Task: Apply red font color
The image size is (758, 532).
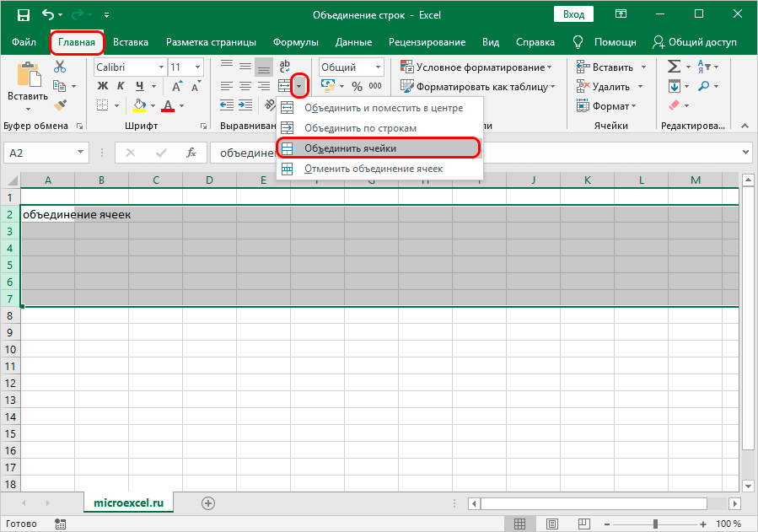Action: point(168,105)
